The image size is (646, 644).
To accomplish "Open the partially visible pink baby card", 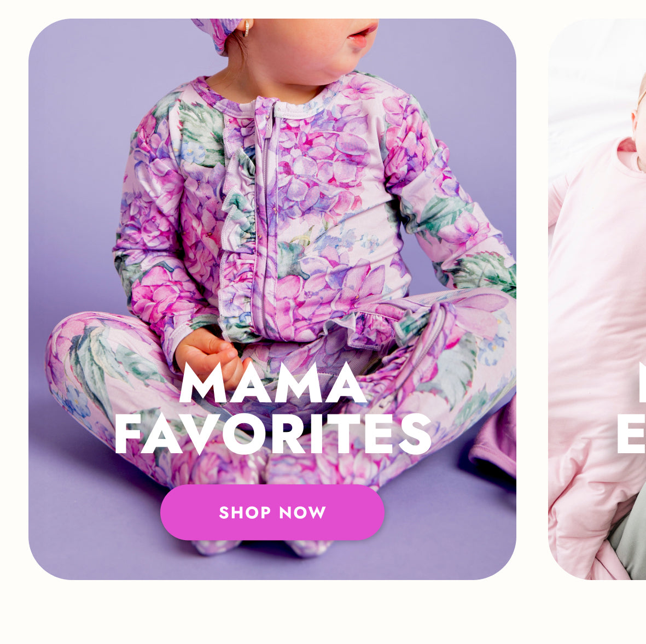I will pos(597,299).
